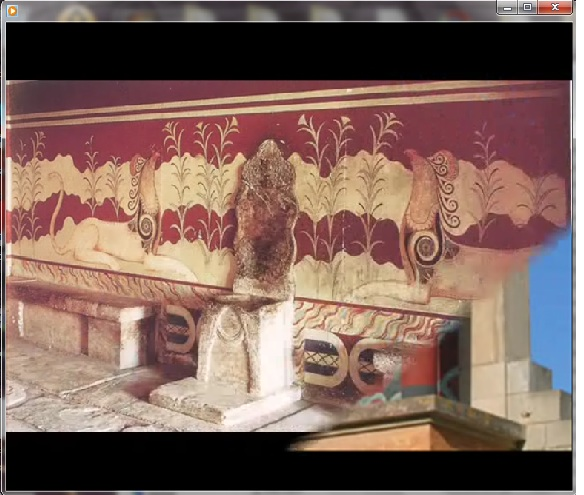584x495 pixels.
Task: Click the orange media player icon in title bar
Action: pyautogui.click(x=12, y=11)
